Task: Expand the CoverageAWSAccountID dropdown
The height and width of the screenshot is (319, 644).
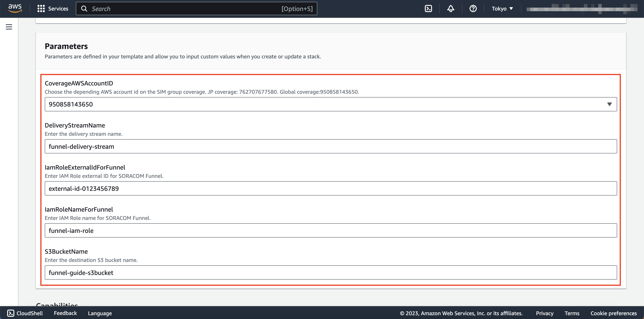Action: coord(610,104)
